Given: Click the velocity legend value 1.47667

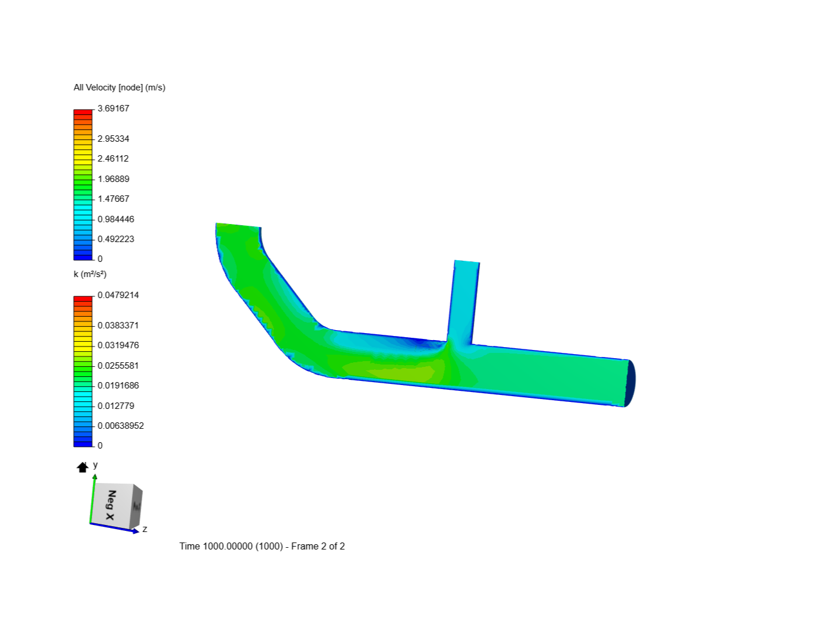Looking at the screenshot, I should tap(113, 199).
